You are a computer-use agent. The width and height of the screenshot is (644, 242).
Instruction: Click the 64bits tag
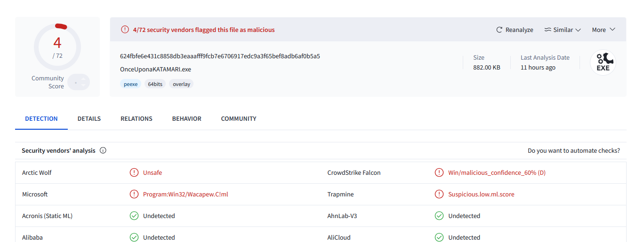(155, 84)
